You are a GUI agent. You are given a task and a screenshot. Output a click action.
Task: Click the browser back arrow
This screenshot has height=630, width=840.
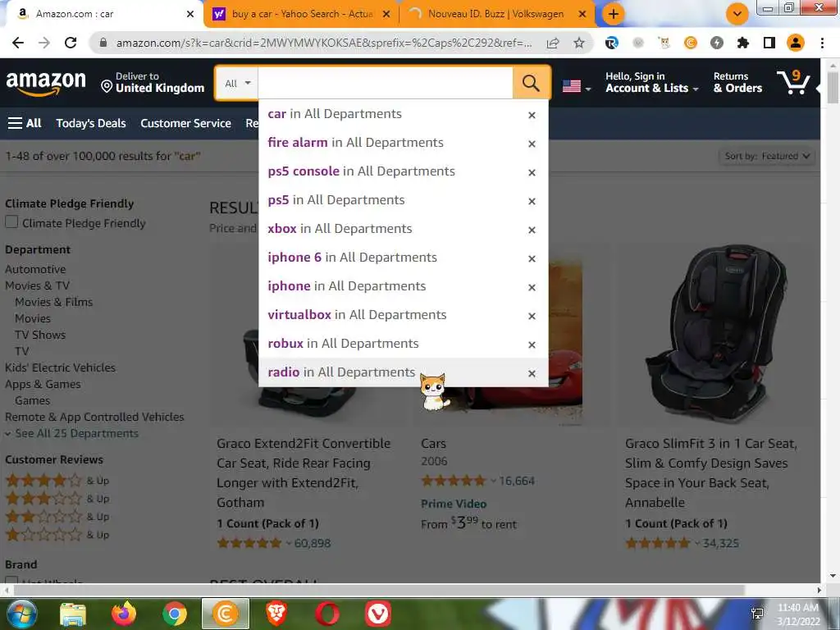click(18, 43)
